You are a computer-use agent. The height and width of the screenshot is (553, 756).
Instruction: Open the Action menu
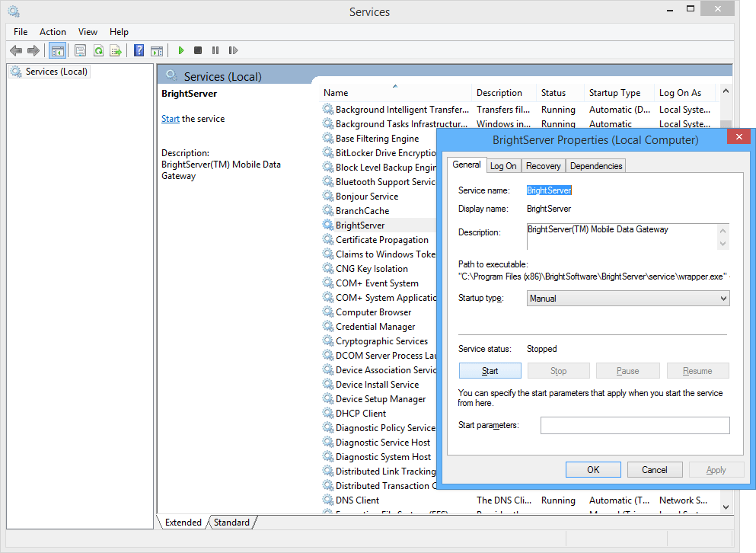(53, 32)
